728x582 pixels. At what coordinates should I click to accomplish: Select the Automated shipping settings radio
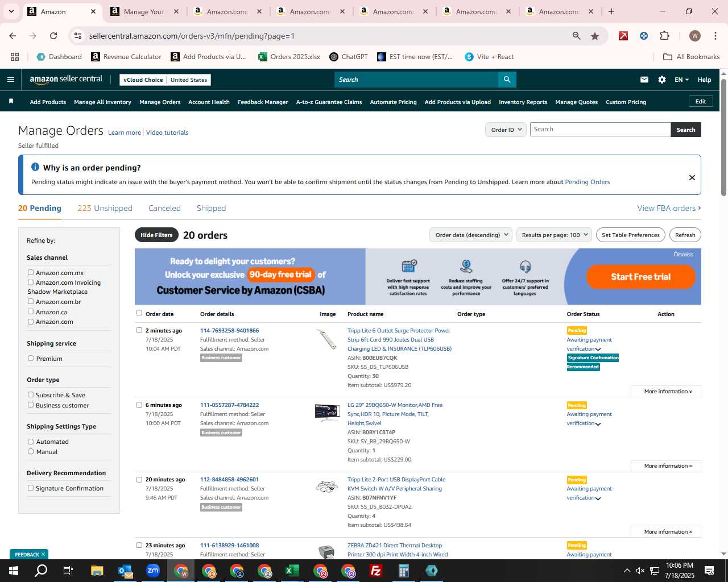(31, 442)
